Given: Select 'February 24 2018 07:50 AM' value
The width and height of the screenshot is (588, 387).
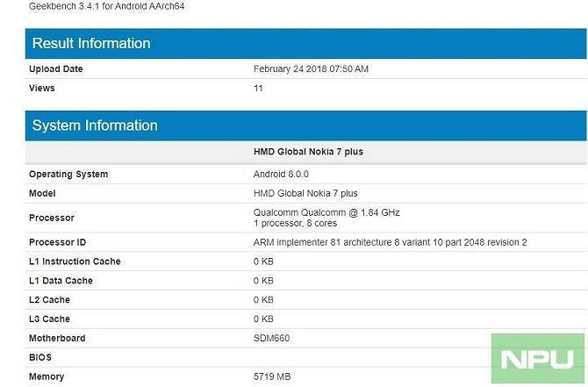Looking at the screenshot, I should 311,69.
